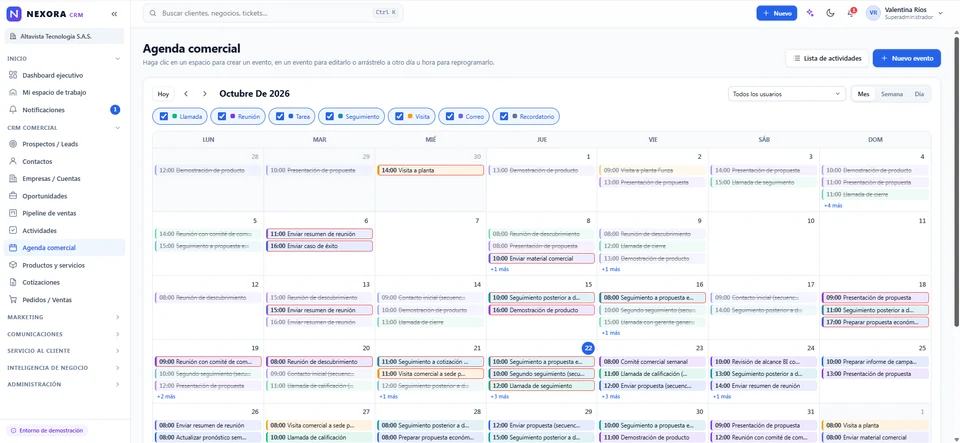This screenshot has width=960, height=443.
Task: Open Lista de actividades
Action: click(827, 58)
